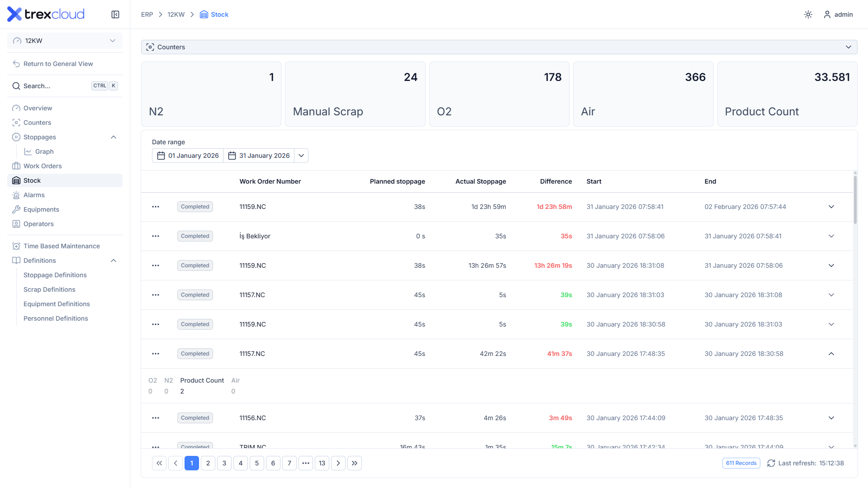Open three-dot menu for 11156.NC row
Screen dimensions: 868x488
[x=156, y=418]
